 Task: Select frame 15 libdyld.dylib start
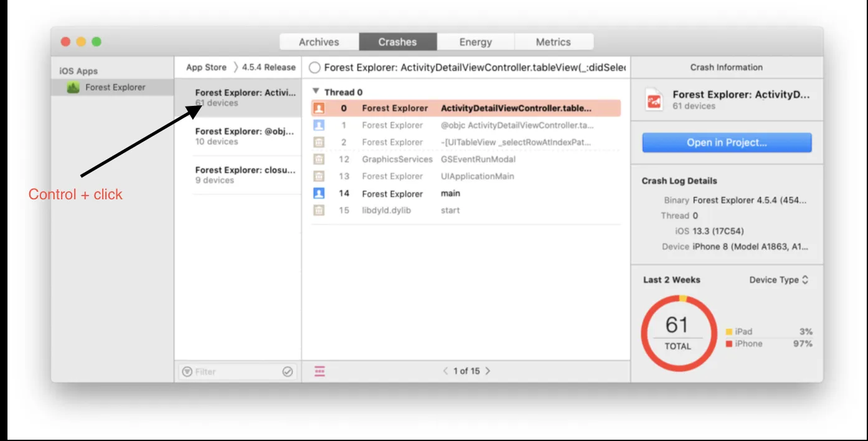[x=466, y=210]
